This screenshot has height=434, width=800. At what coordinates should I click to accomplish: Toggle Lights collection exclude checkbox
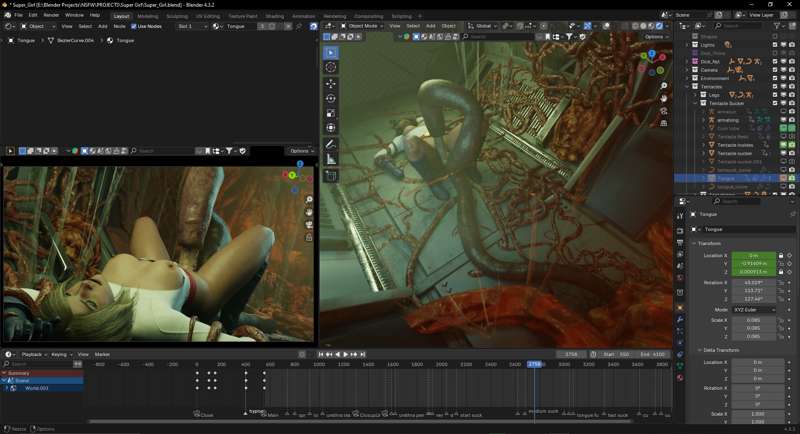click(x=775, y=45)
